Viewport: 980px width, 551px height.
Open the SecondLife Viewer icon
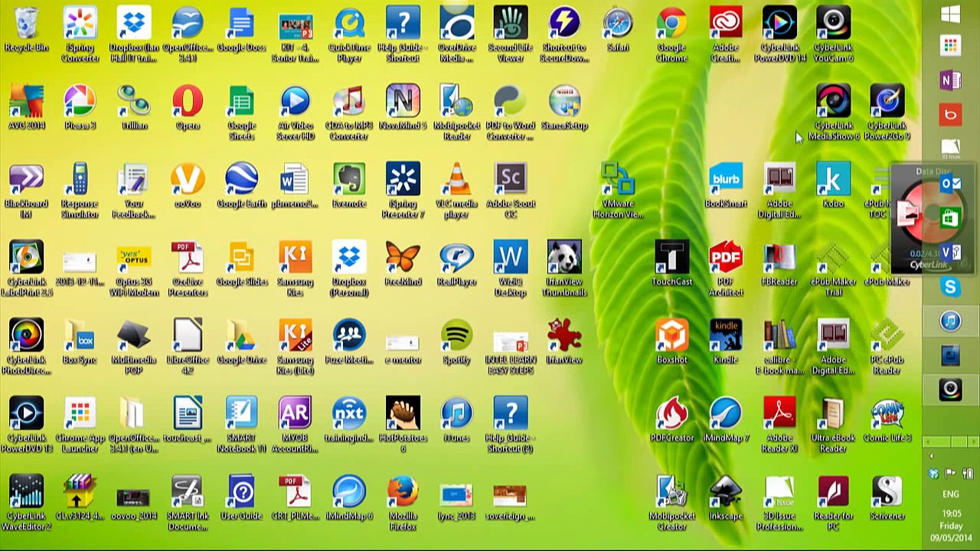click(x=511, y=23)
